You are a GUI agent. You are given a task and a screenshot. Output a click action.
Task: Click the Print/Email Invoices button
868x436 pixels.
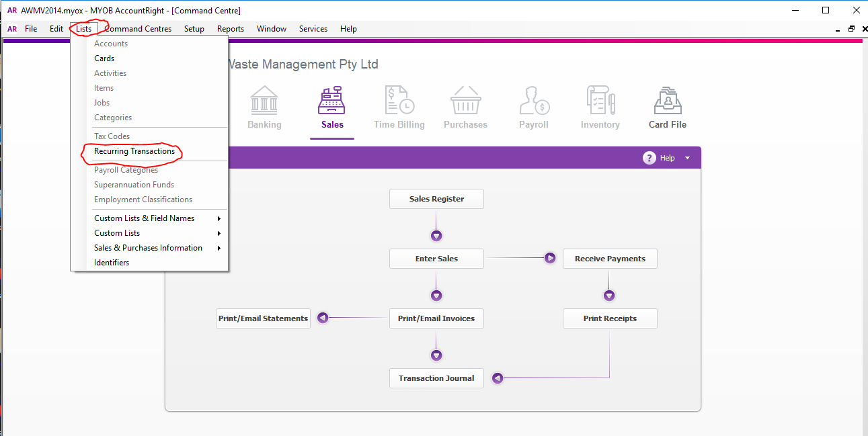(436, 318)
